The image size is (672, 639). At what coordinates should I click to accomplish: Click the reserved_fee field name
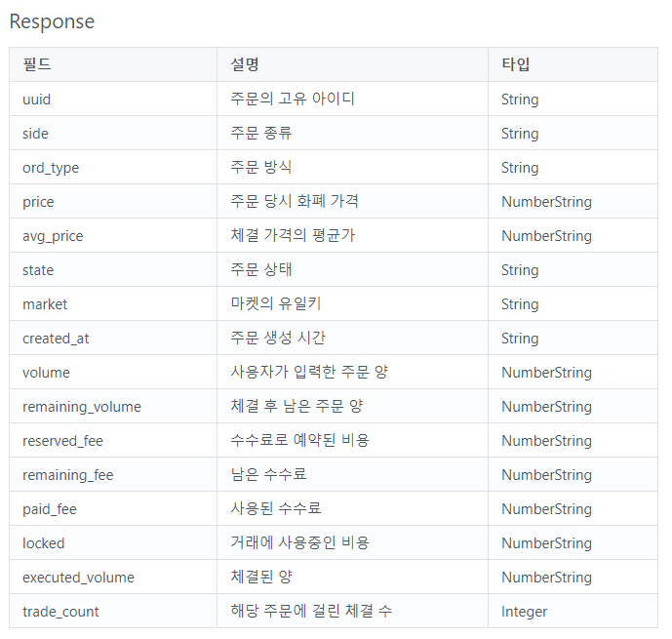63,441
